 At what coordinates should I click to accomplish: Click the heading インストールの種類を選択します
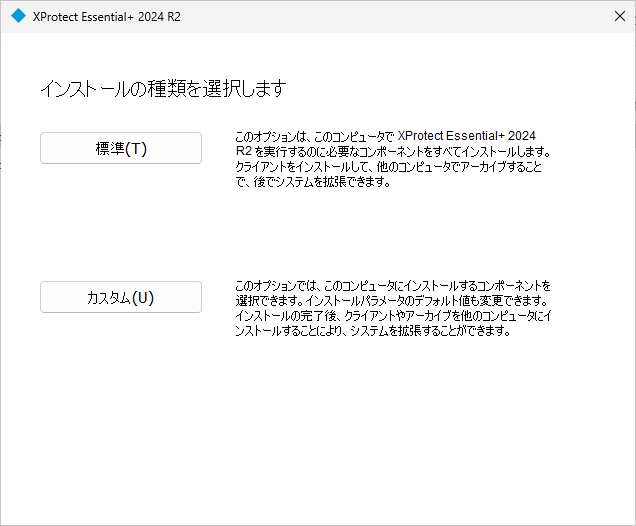pyautogui.click(x=163, y=89)
